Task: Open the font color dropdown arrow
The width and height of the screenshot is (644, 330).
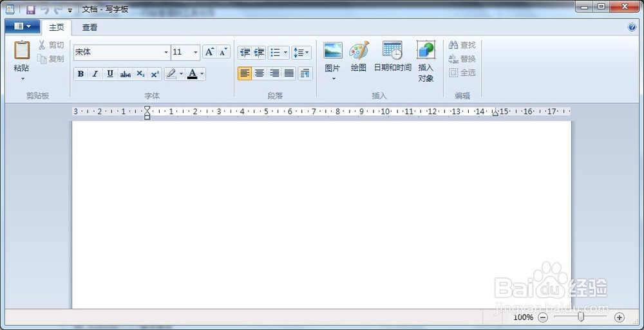Action: [x=202, y=74]
